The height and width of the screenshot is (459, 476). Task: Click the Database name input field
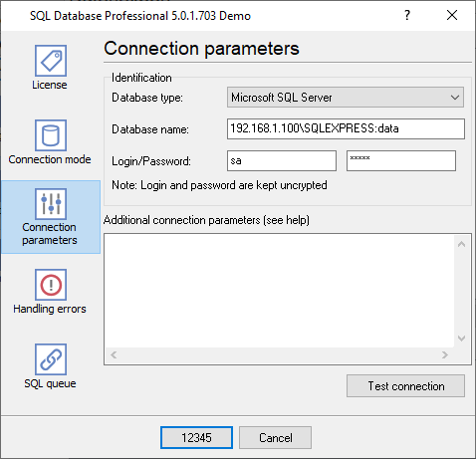pyautogui.click(x=346, y=128)
